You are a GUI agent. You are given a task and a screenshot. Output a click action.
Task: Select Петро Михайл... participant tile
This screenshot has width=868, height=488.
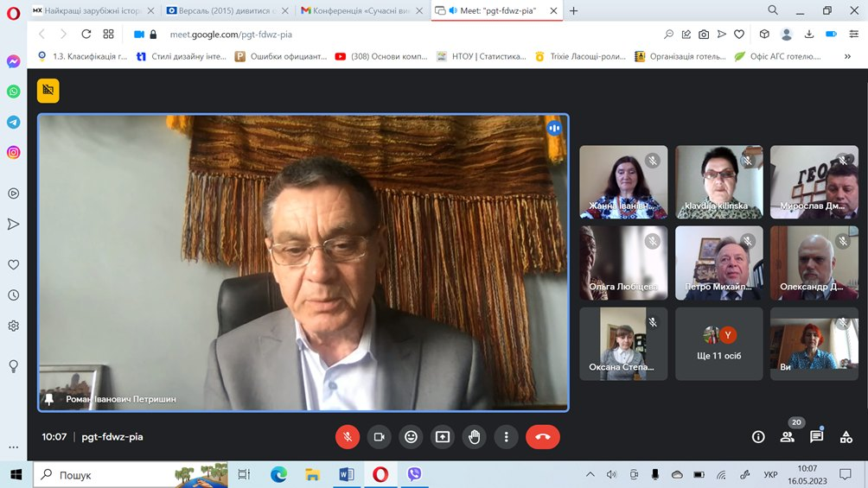[719, 263]
